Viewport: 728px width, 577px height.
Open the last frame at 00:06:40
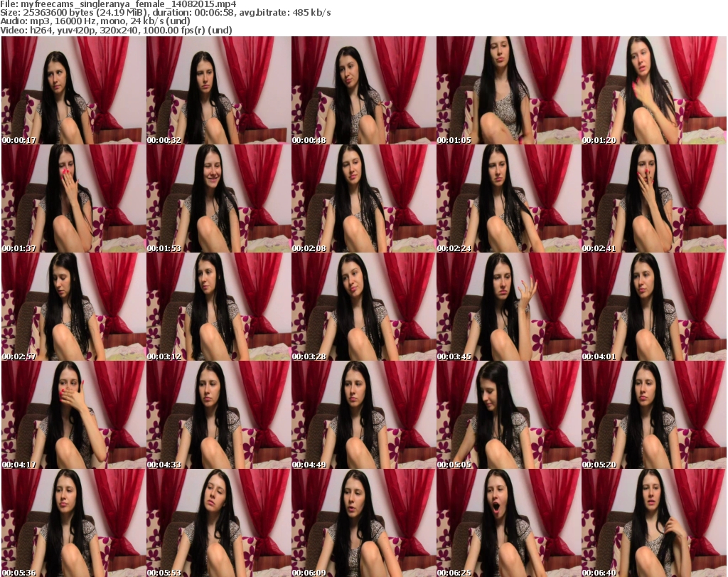(x=653, y=523)
